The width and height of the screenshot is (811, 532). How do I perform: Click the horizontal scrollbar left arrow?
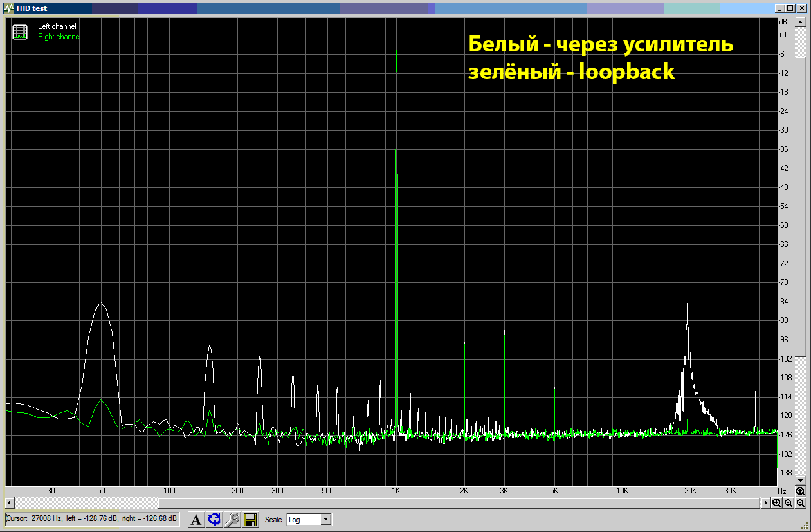(x=10, y=503)
